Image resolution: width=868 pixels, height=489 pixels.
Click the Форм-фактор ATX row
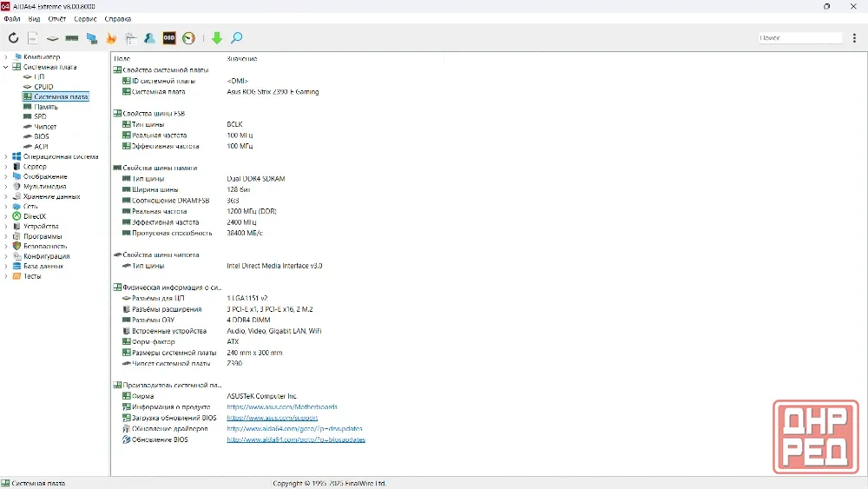point(181,341)
